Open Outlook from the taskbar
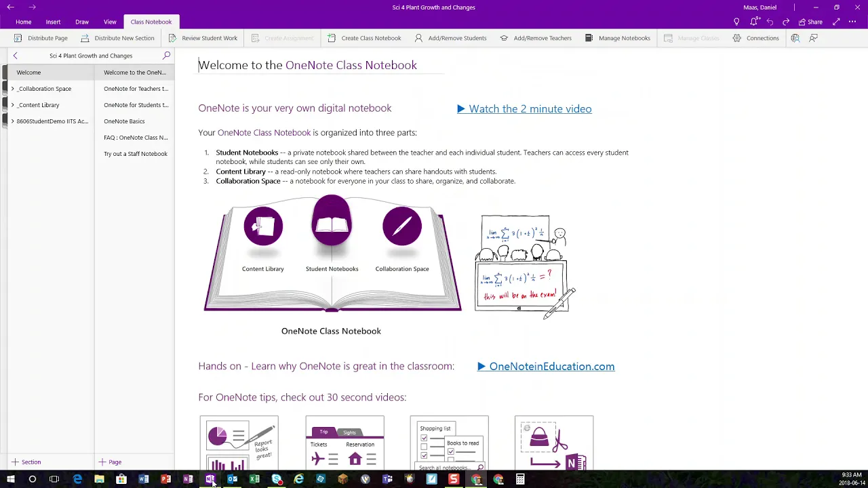 coord(233,479)
